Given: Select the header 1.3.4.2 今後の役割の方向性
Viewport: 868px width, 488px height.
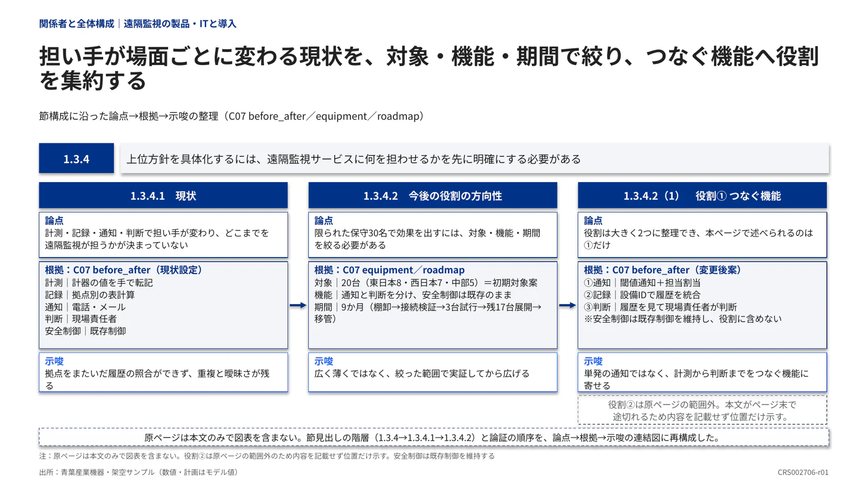Looking at the screenshot, I should tap(432, 195).
